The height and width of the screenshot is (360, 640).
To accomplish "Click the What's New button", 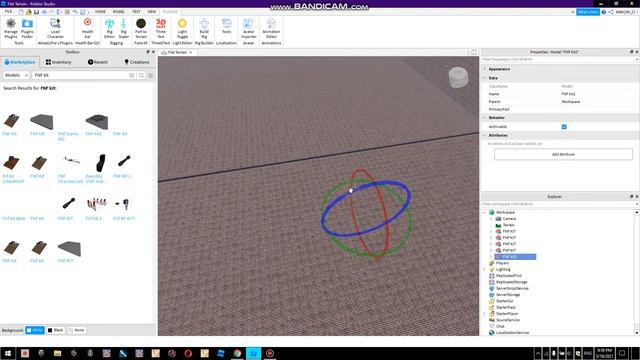I will point(588,12).
